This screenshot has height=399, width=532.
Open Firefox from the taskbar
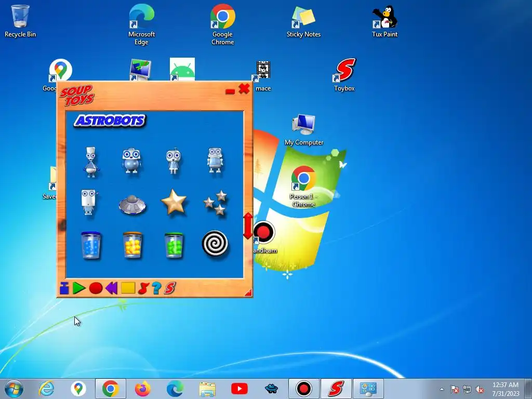coord(142,389)
